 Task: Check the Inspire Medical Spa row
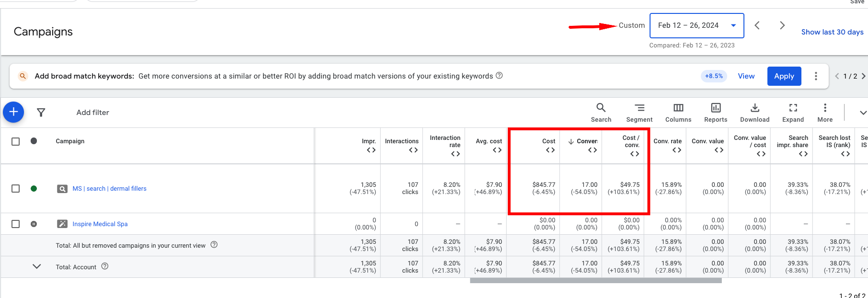[x=16, y=224]
